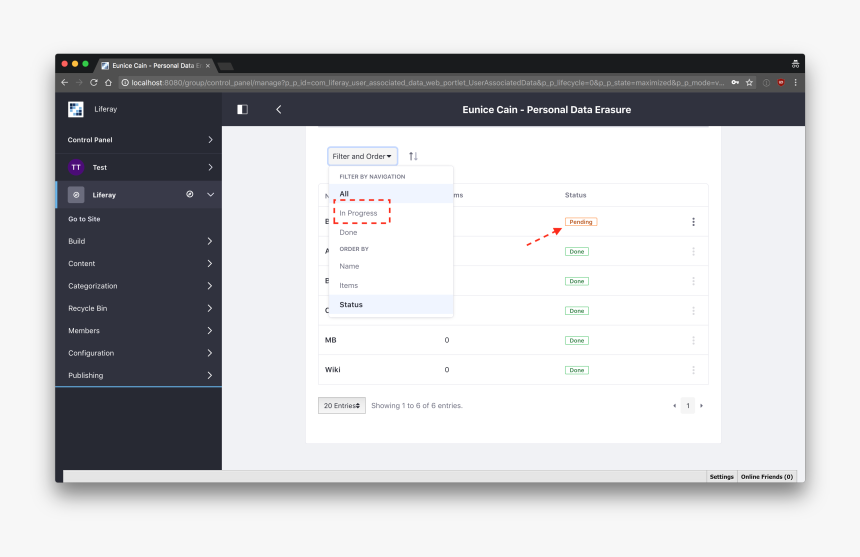Open actions menu for the Pending row
This screenshot has width=860, height=557.
(x=693, y=222)
